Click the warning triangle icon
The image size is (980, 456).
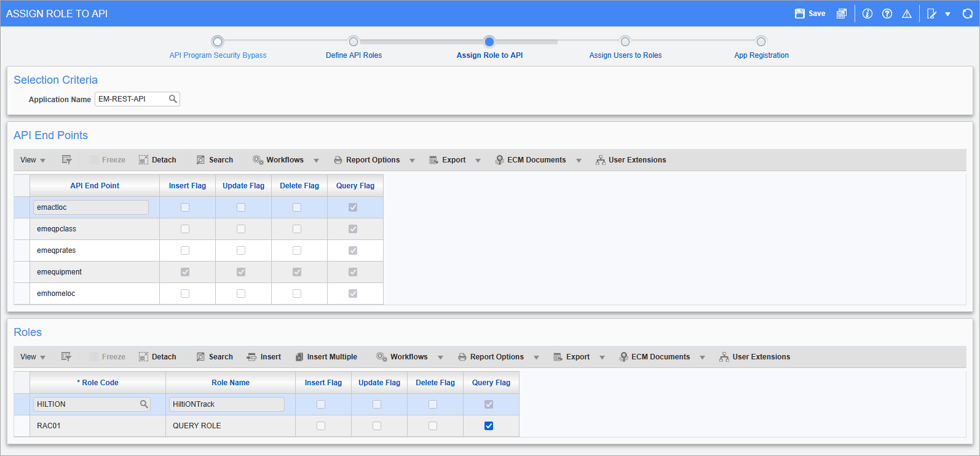[x=907, y=14]
